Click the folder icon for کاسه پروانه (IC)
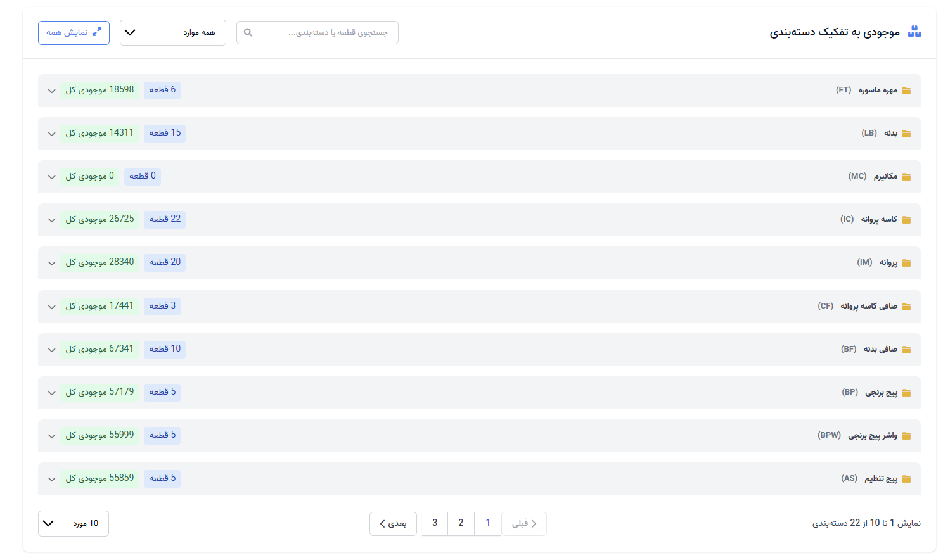Image resolution: width=943 pixels, height=560 pixels. [906, 220]
